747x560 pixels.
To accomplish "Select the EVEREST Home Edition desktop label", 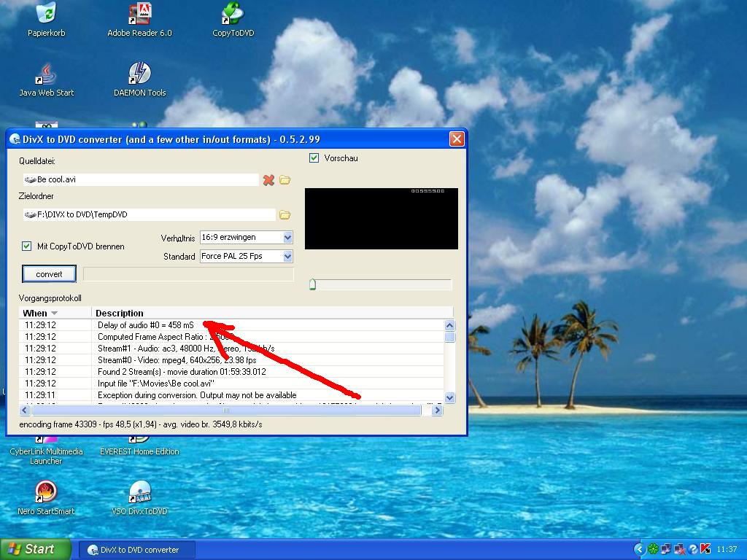I will tap(139, 451).
